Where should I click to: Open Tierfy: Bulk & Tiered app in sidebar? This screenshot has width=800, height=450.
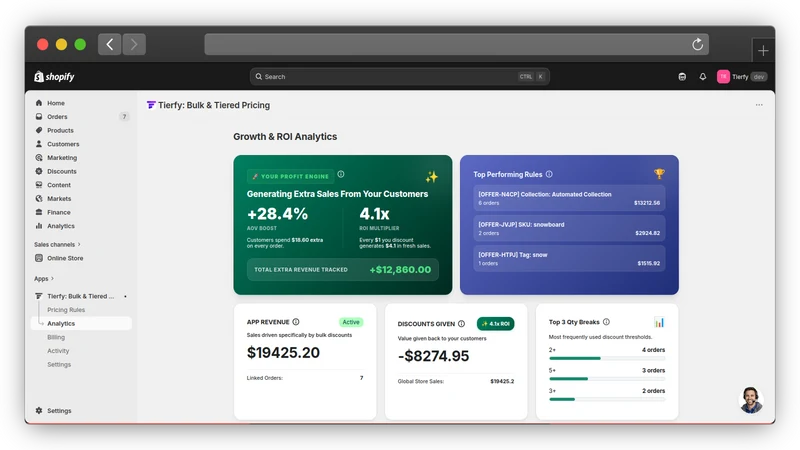tap(81, 296)
